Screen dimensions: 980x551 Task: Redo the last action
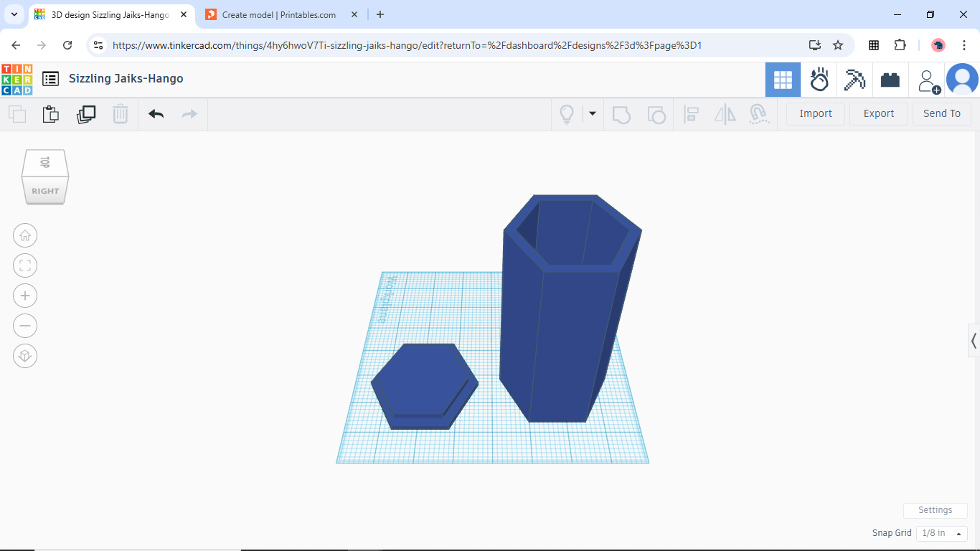[189, 114]
